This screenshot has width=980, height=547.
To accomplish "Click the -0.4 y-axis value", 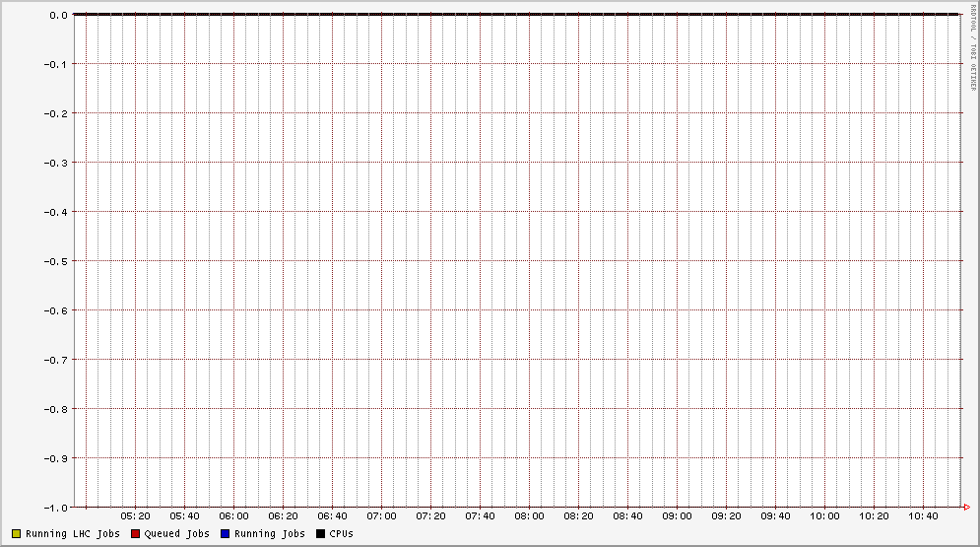I will (x=55, y=212).
